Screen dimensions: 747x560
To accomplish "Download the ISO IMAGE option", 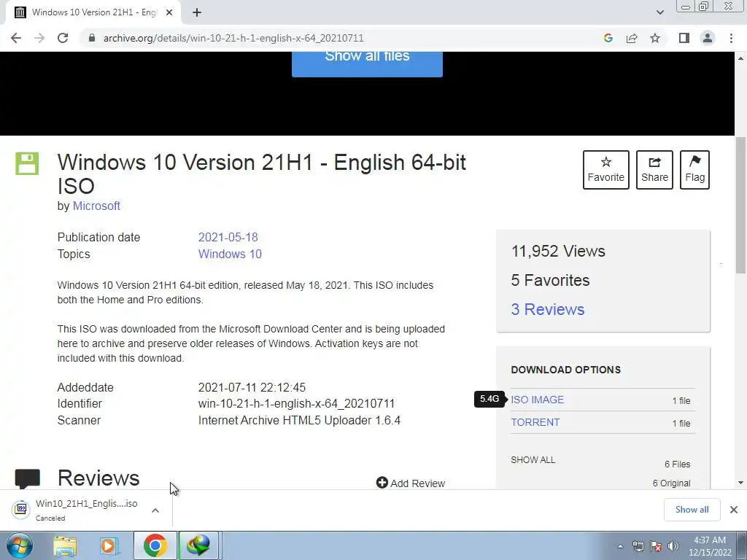I will click(537, 400).
